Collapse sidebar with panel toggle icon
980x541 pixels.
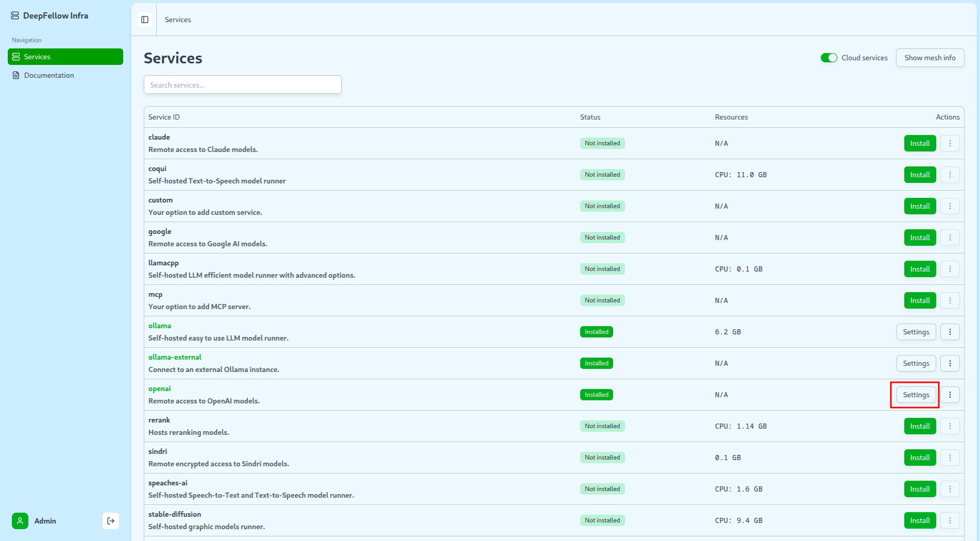(145, 20)
